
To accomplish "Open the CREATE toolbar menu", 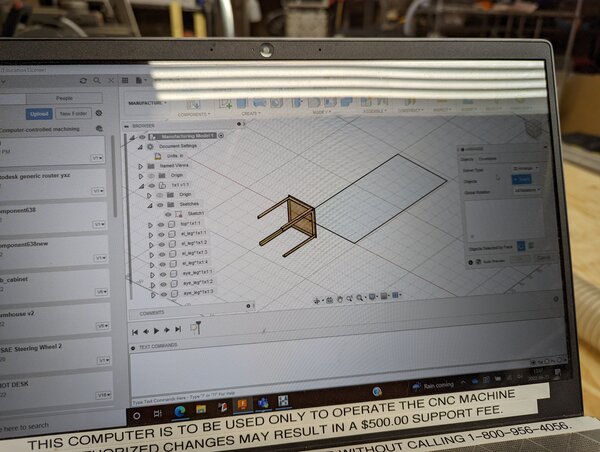I will click(x=251, y=114).
